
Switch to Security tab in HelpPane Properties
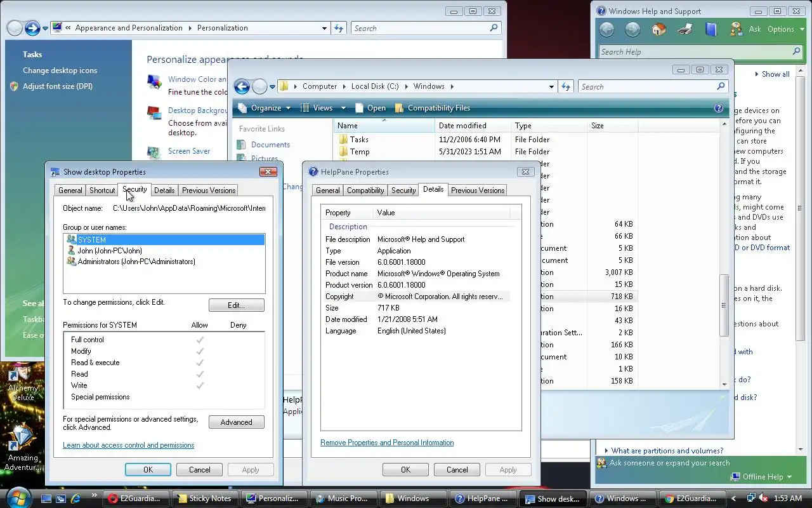pyautogui.click(x=403, y=190)
